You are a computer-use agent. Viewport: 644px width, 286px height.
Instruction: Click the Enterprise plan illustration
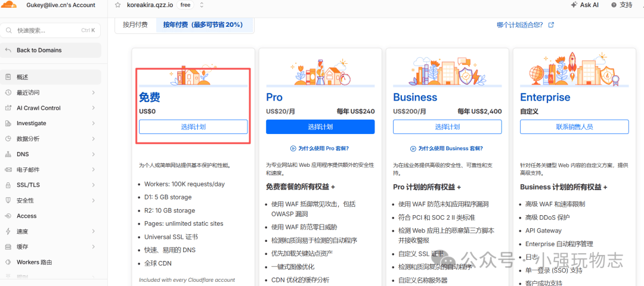[x=574, y=70]
